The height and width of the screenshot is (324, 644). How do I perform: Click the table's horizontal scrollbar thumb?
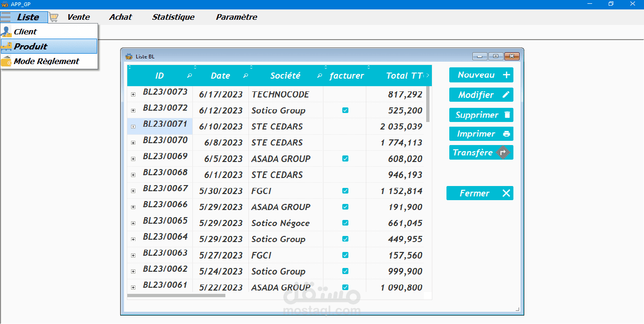coord(176,296)
